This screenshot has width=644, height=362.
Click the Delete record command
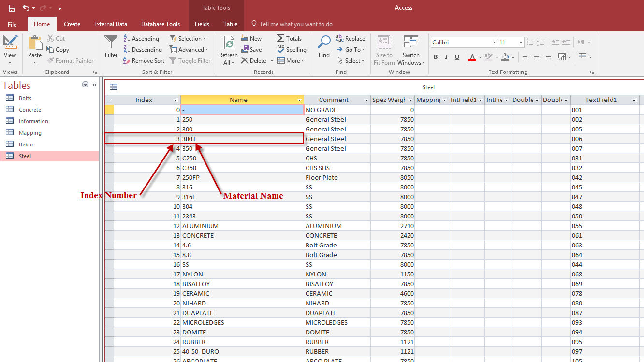tap(254, 60)
